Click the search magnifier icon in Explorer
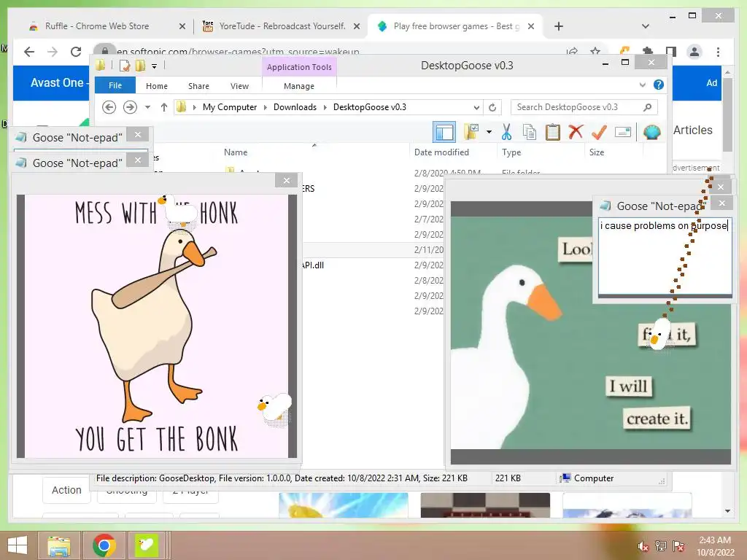This screenshot has height=560, width=747. click(x=647, y=107)
